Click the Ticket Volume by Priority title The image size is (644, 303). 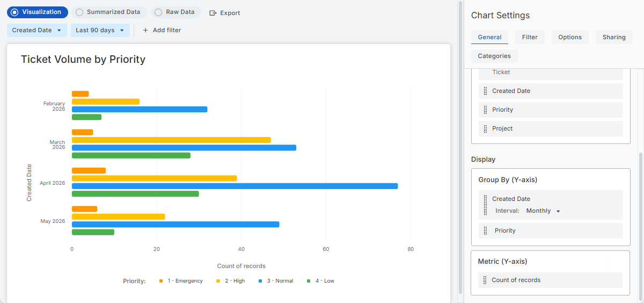(x=83, y=59)
